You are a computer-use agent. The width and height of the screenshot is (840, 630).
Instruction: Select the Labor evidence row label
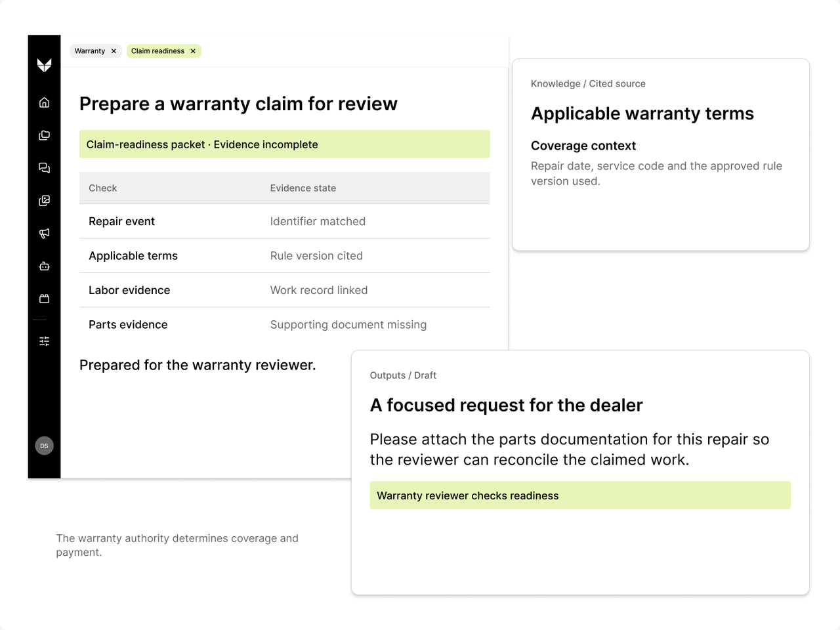[129, 290]
